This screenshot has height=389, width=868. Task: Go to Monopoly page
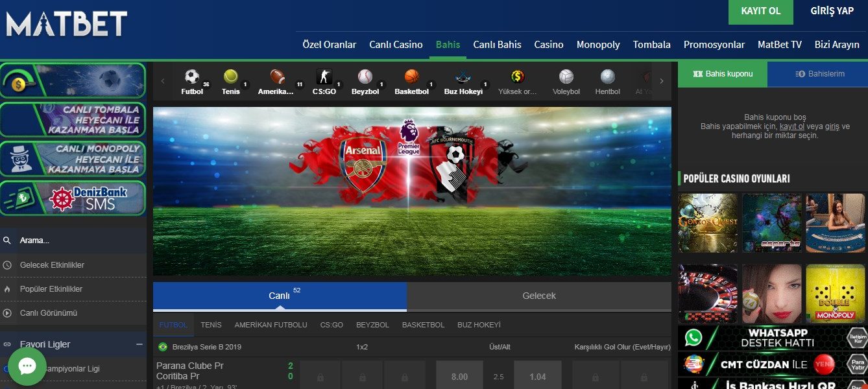point(598,45)
